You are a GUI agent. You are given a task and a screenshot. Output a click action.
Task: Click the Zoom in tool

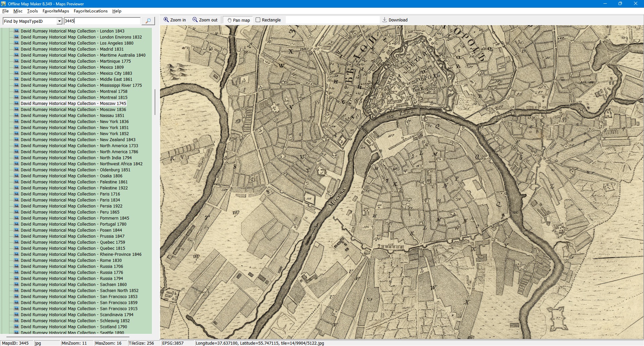point(175,20)
